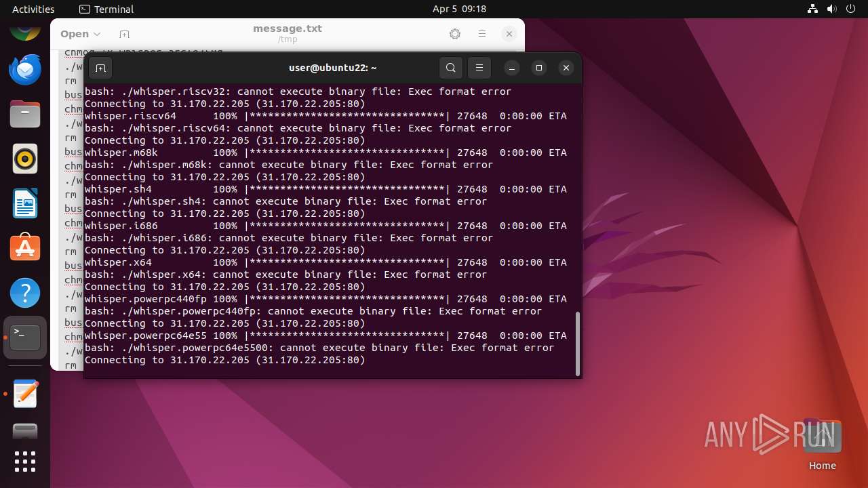Open power system menu
This screenshot has height=488, width=868.
point(852,9)
